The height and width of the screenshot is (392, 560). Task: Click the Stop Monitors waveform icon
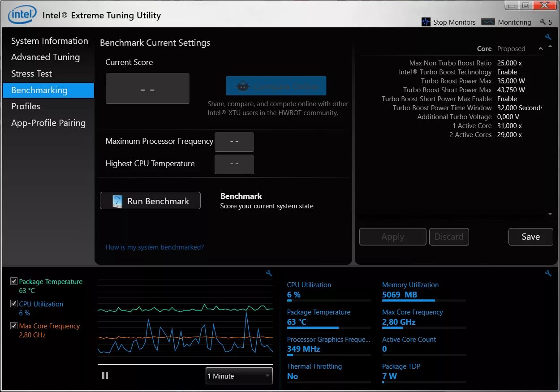(x=426, y=22)
